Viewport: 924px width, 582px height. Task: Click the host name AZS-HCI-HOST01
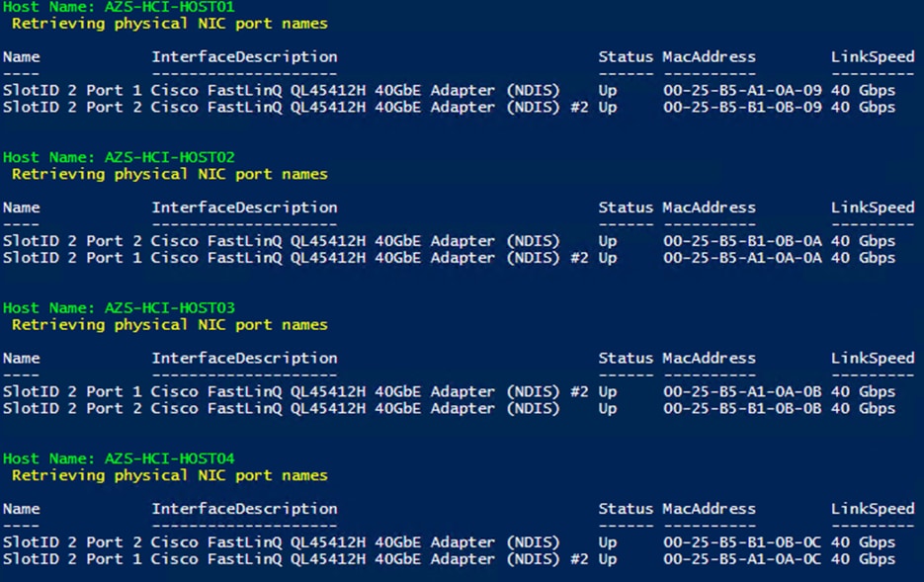[170, 7]
